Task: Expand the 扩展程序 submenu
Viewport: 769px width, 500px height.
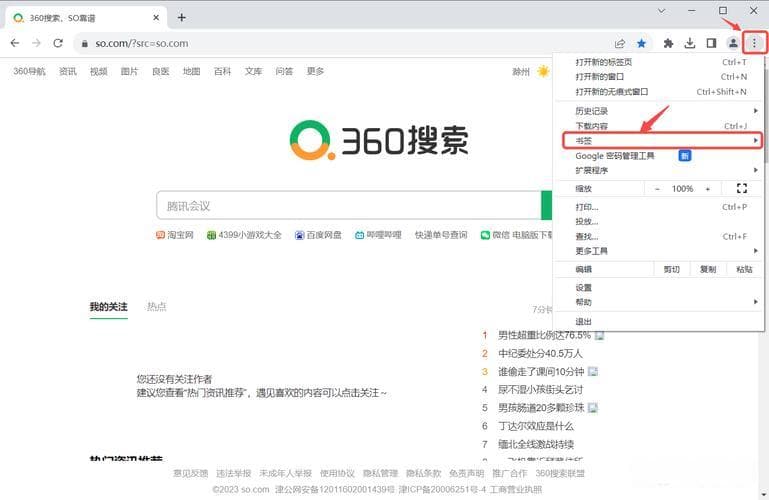Action: (x=659, y=171)
